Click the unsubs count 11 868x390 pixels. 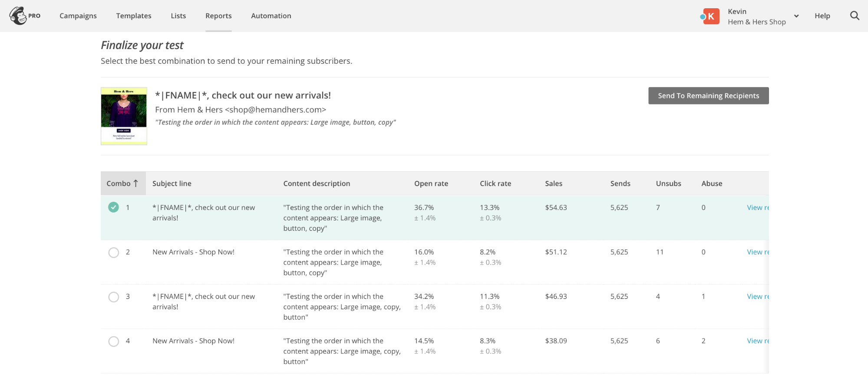(660, 252)
